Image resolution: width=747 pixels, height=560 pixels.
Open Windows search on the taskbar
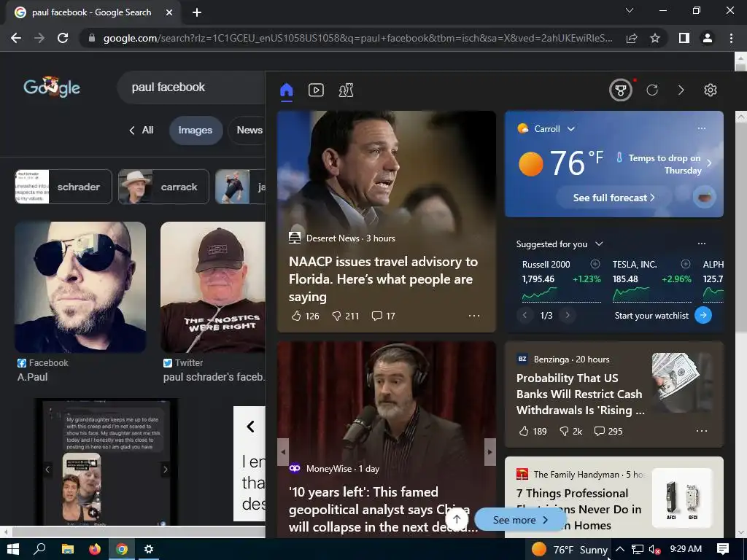[x=40, y=549]
